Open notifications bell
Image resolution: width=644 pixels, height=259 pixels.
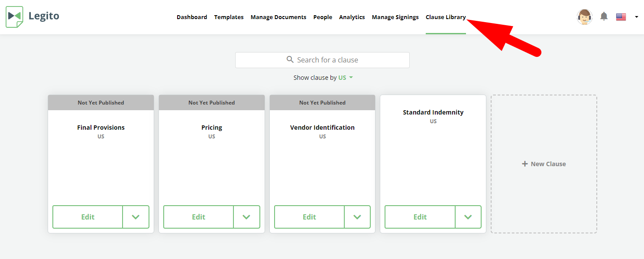tap(604, 16)
